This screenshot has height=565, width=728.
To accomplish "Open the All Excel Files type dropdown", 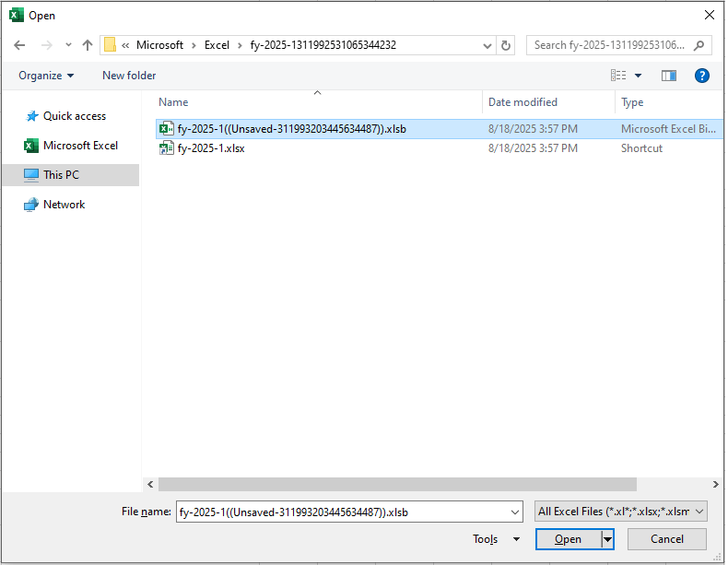I will (621, 512).
